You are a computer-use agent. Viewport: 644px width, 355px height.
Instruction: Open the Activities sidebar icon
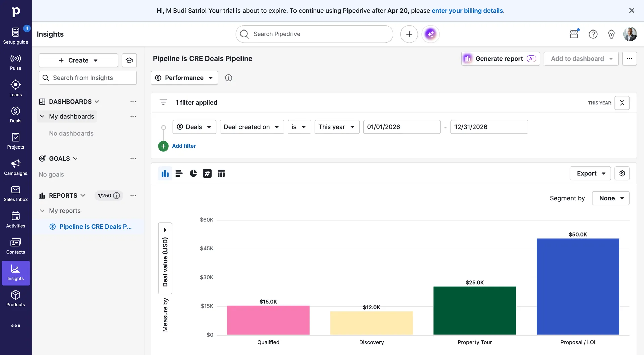tap(15, 219)
